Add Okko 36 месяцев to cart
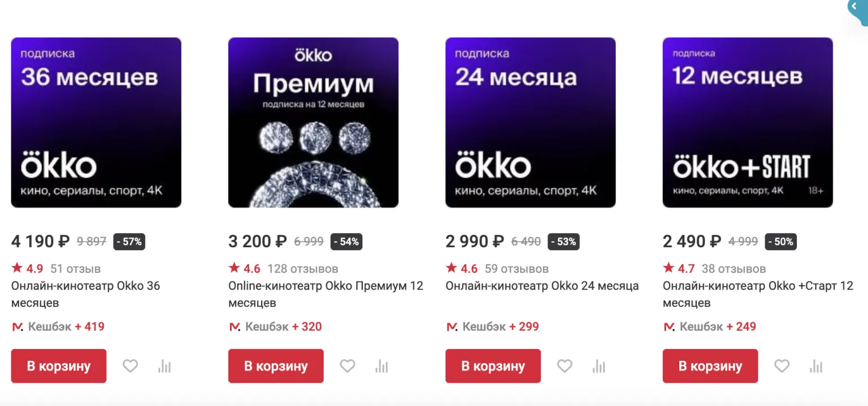Screen dimensions: 868x406 click(59, 366)
